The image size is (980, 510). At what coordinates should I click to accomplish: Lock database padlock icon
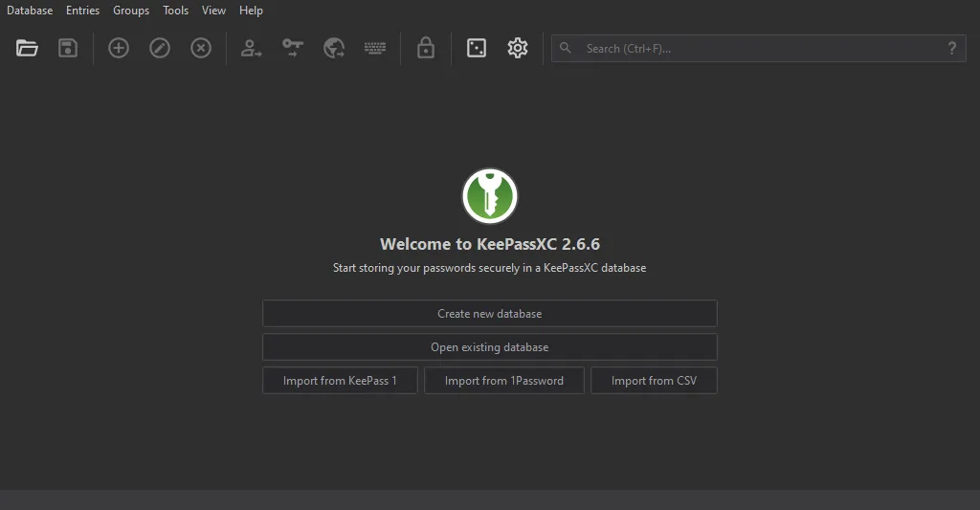[x=426, y=48]
